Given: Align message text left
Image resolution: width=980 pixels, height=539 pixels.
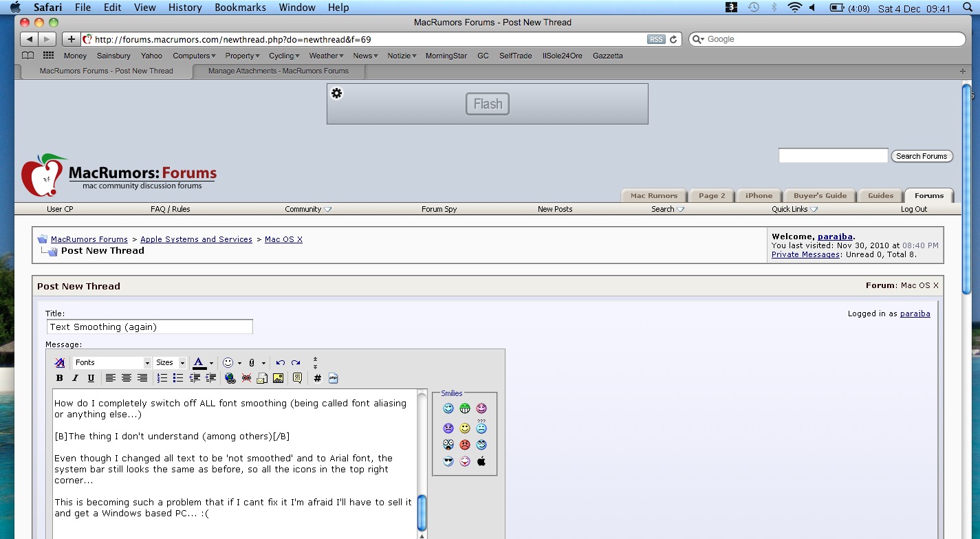Looking at the screenshot, I should pos(111,378).
